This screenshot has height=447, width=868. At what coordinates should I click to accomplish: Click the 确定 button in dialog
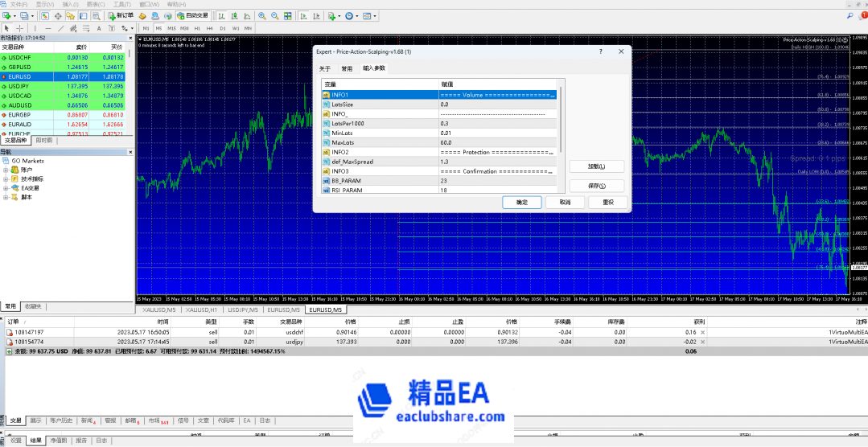coord(521,202)
